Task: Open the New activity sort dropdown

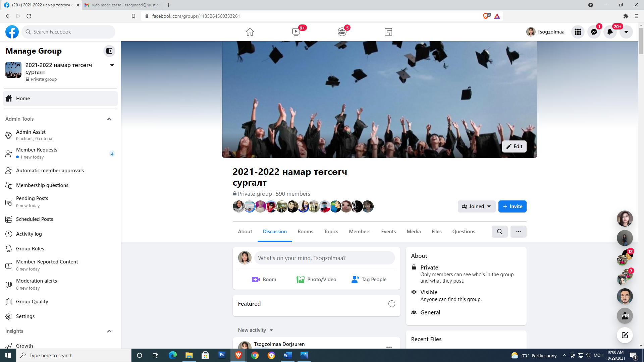Action: 256,330
